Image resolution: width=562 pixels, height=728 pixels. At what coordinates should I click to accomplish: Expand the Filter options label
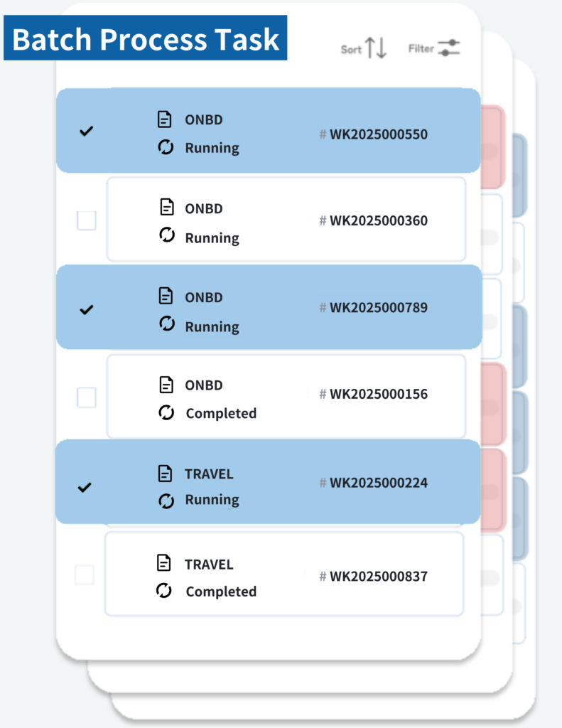421,49
